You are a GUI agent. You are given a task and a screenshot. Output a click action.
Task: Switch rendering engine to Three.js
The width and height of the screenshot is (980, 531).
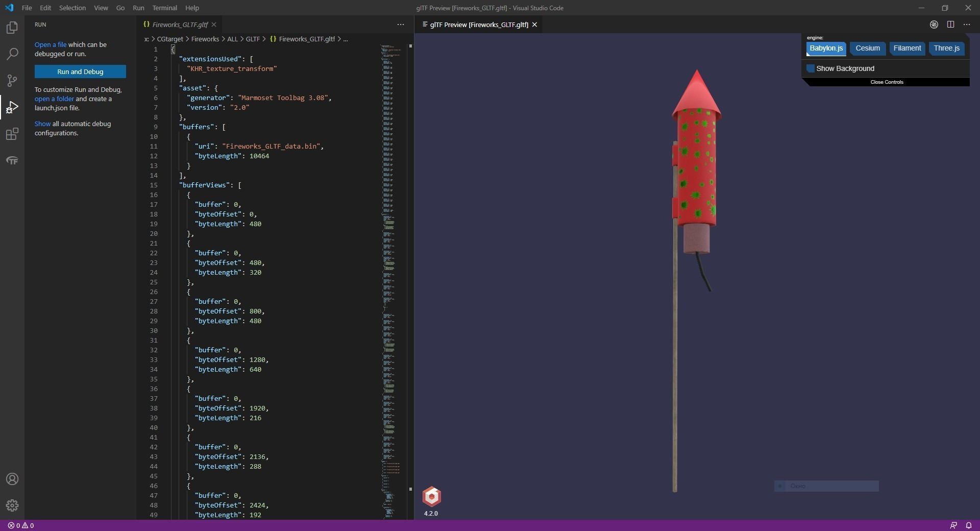click(x=946, y=49)
